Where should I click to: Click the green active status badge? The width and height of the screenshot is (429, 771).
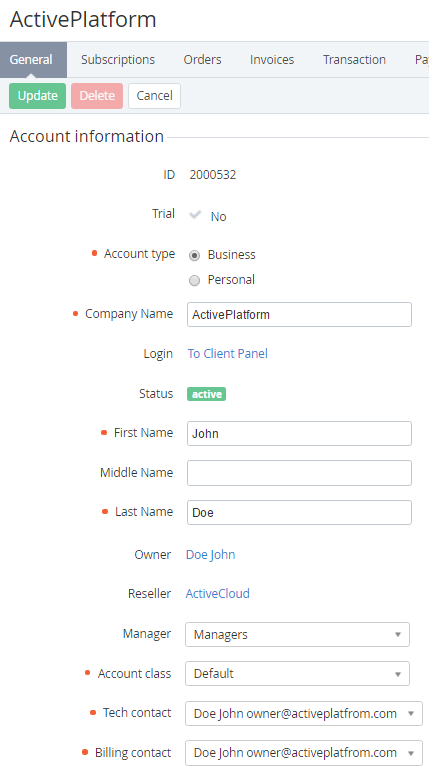207,394
